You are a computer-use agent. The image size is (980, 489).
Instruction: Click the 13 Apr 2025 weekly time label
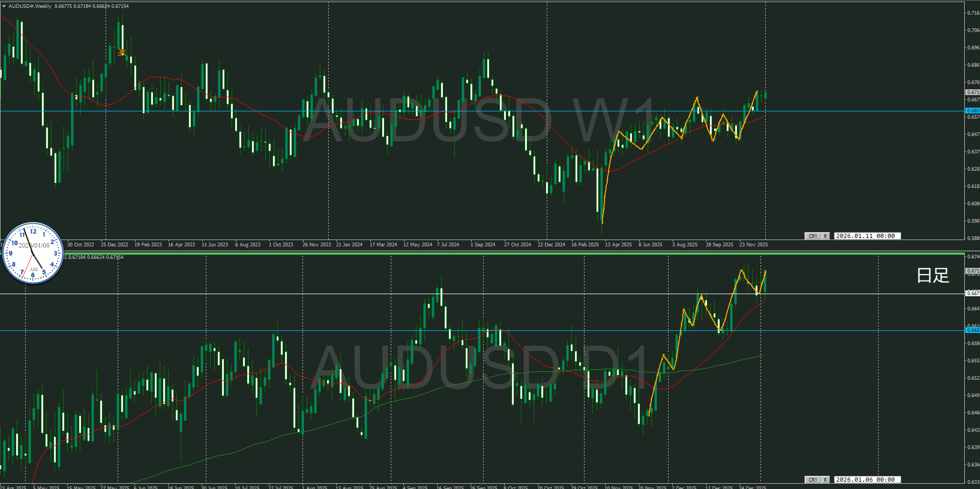coord(618,245)
